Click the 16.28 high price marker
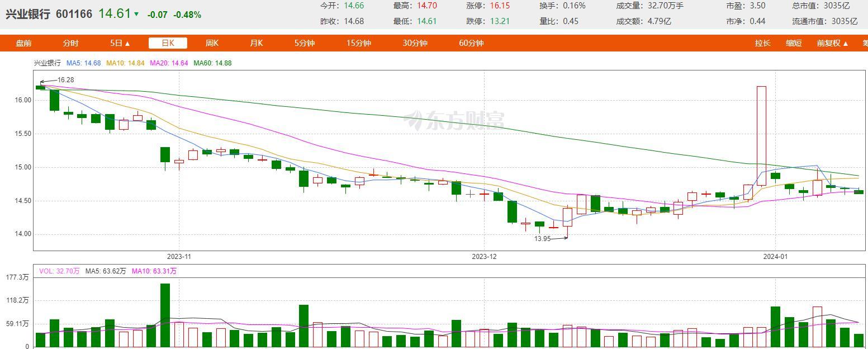This screenshot has height=349, width=868. [66, 80]
